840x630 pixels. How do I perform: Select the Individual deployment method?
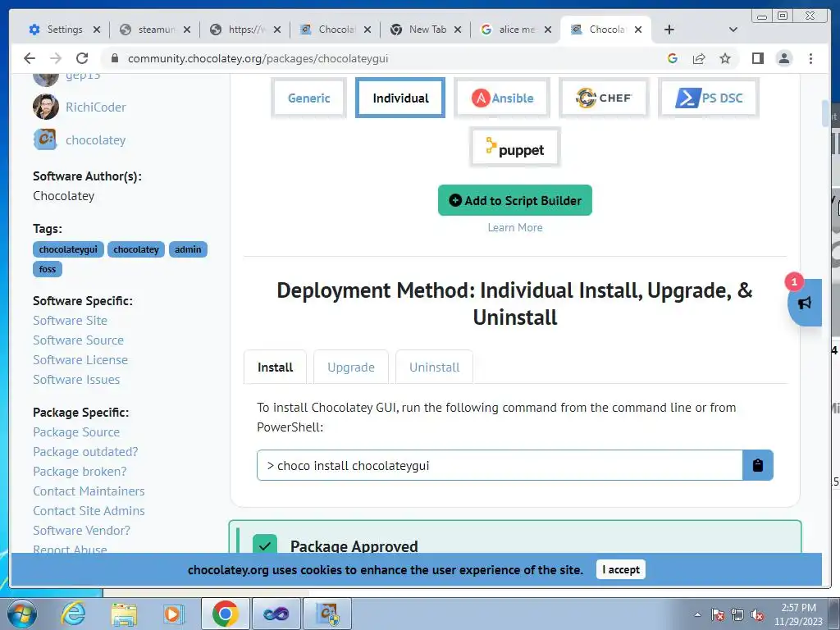400,98
